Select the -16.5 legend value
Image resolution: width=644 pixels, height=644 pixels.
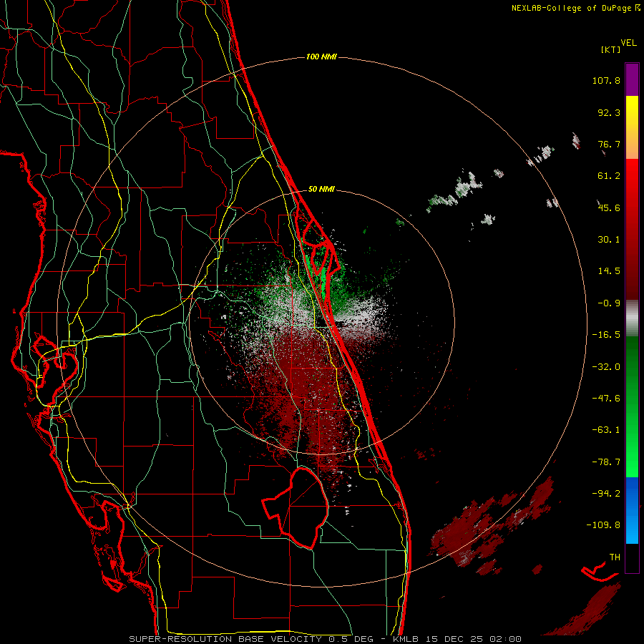coord(606,335)
